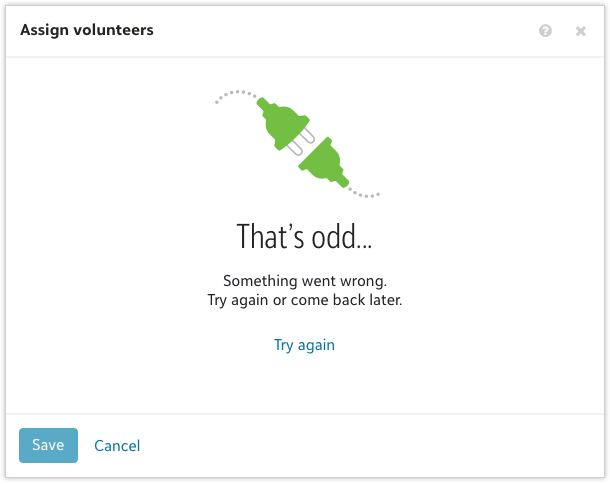Image resolution: width=610 pixels, height=484 pixels.
Task: Cancel the volunteer assignment
Action: pyautogui.click(x=117, y=446)
